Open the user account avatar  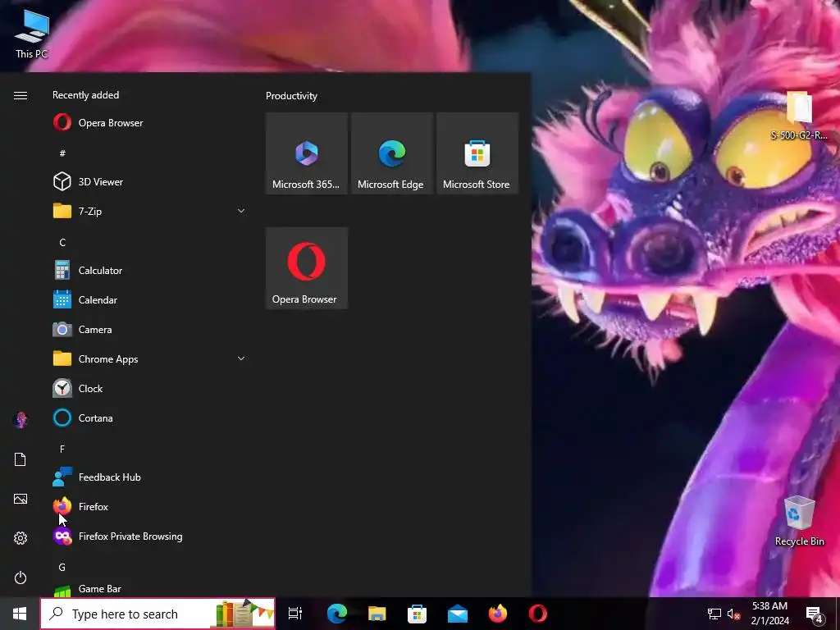(21, 419)
